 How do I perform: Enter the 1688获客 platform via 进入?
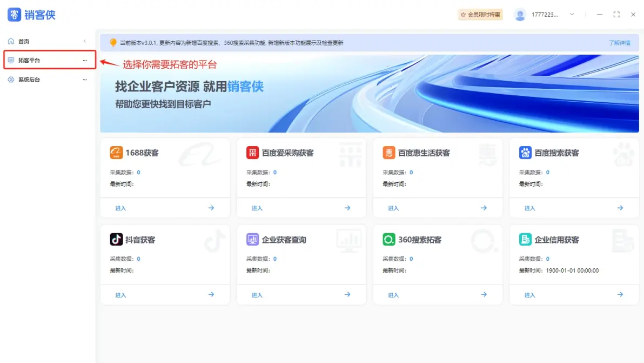coord(120,208)
